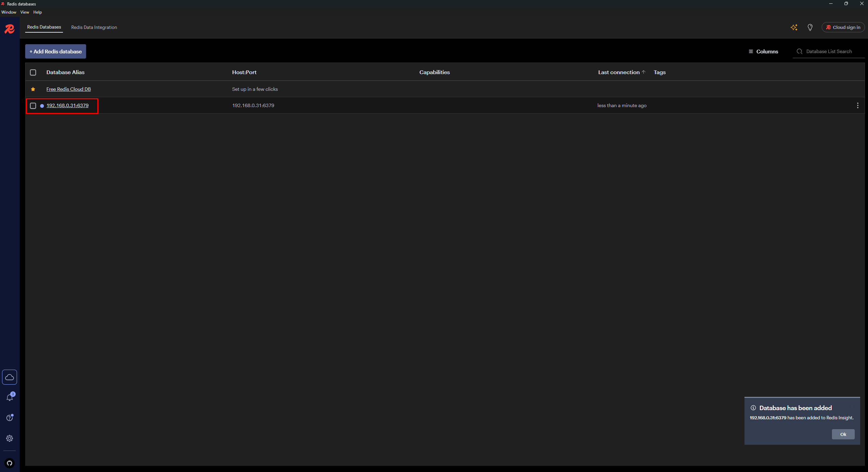The image size is (868, 472).
Task: Click the 'Set up in a few clicks' text
Action: (x=255, y=89)
